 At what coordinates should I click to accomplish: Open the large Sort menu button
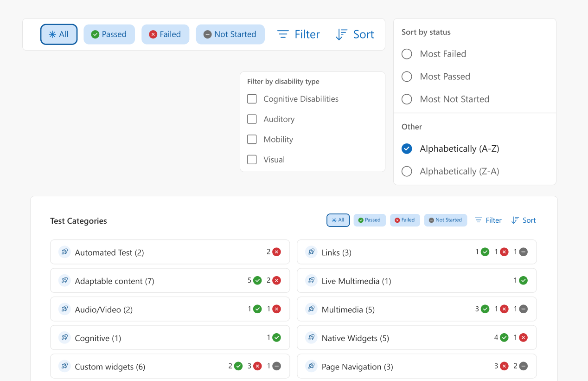click(355, 34)
